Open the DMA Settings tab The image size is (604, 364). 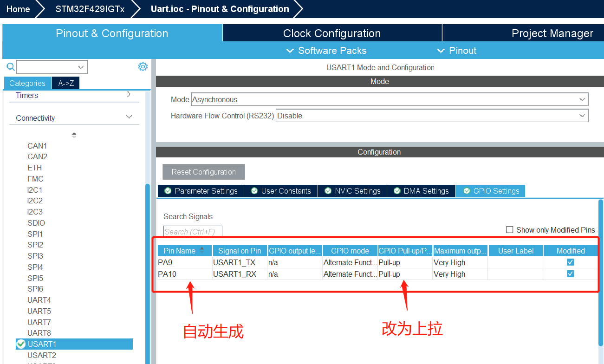click(421, 191)
